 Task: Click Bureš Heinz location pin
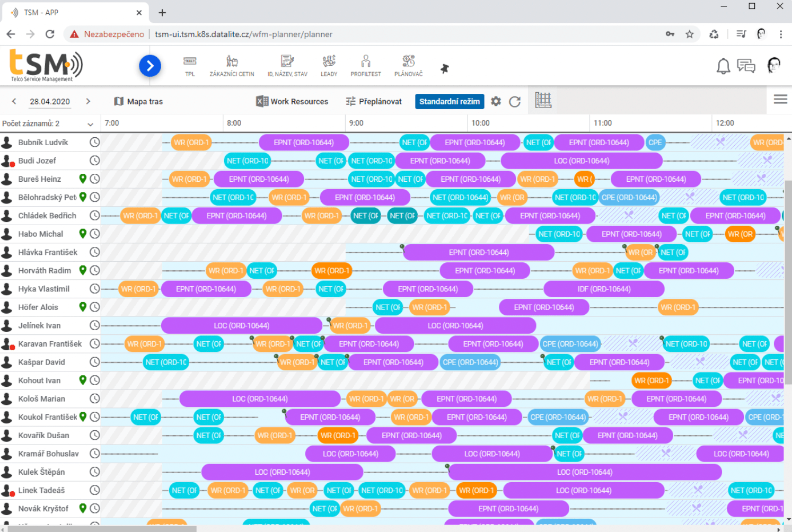point(83,179)
